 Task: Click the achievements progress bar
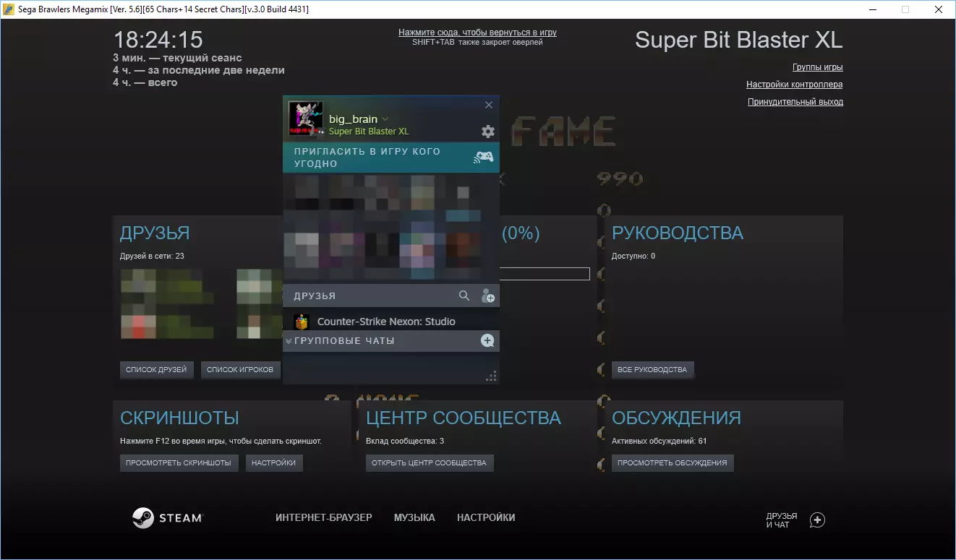(x=545, y=274)
